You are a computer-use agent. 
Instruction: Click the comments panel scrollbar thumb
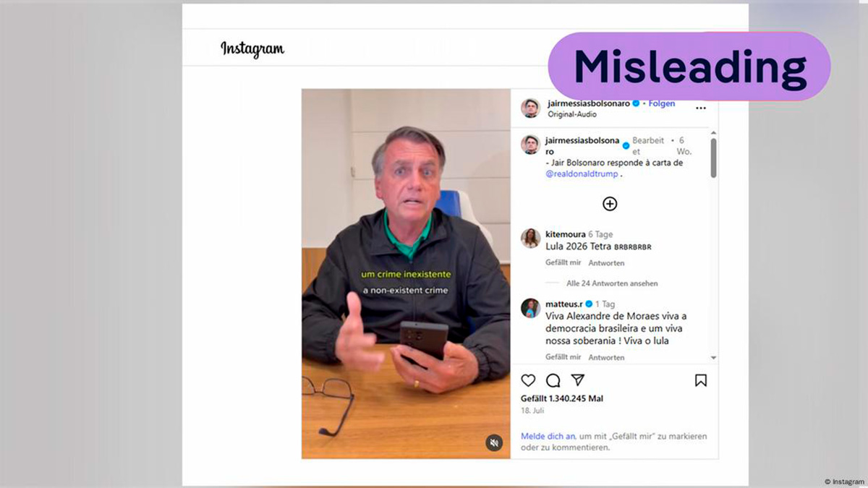(x=714, y=158)
